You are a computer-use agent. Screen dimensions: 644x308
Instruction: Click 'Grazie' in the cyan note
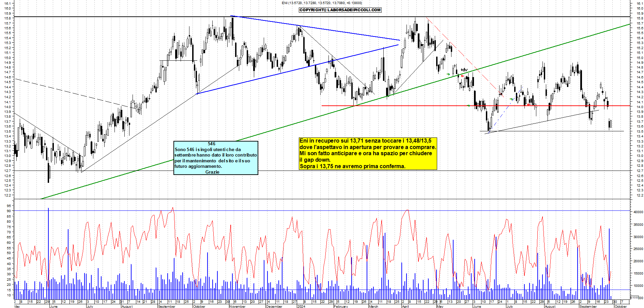pos(212,172)
